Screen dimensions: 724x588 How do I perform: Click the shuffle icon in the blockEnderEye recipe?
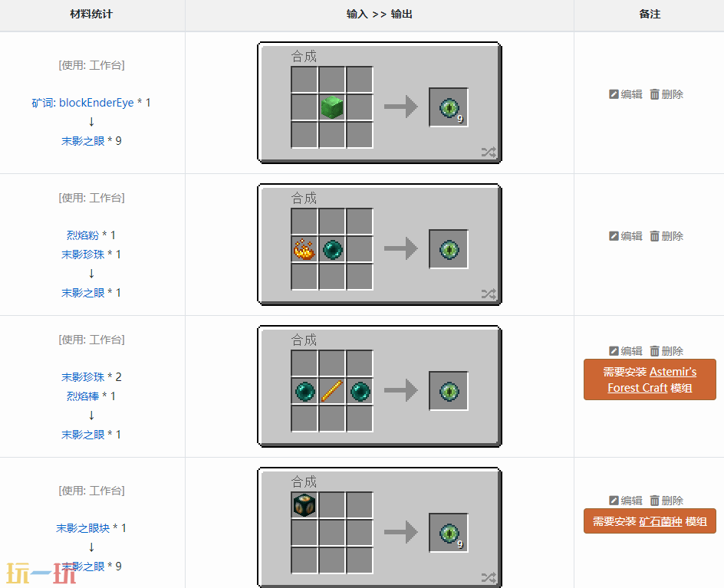489,151
